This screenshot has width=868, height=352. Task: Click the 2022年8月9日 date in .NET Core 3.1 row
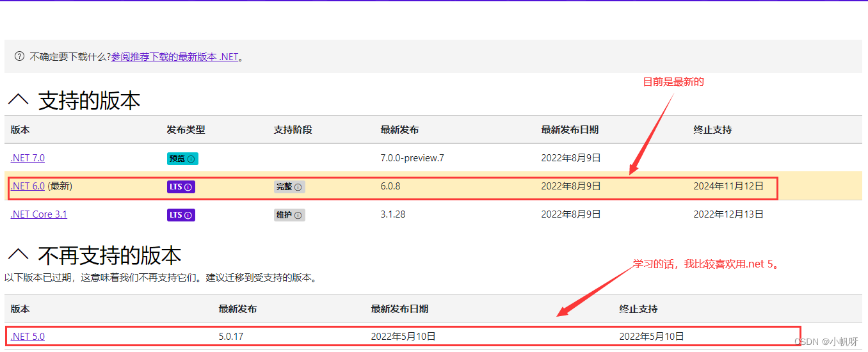tap(571, 214)
